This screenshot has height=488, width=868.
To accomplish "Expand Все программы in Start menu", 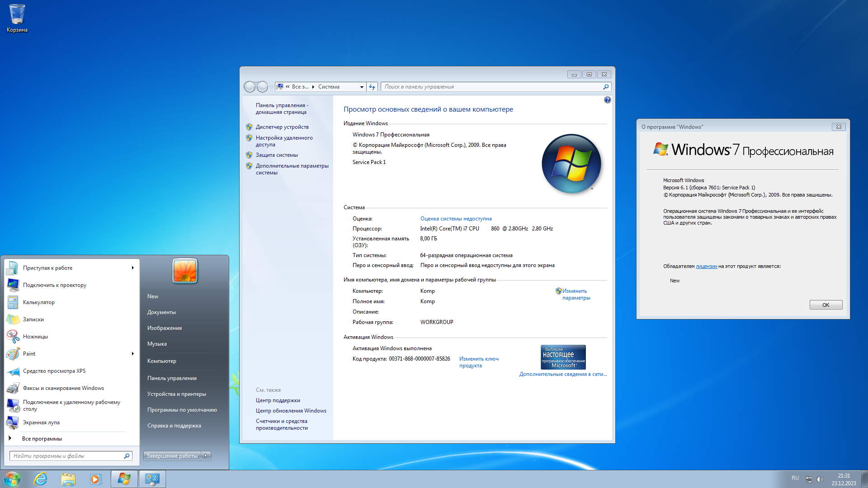I will pos(42,439).
